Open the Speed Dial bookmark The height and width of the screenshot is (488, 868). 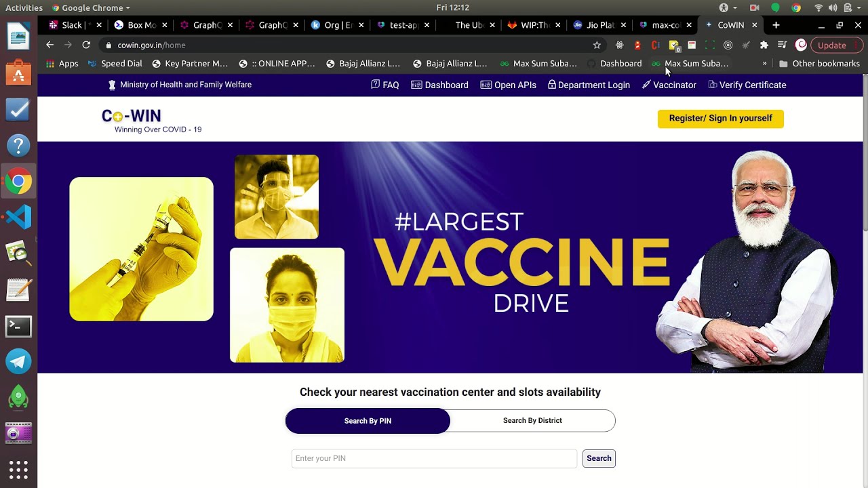115,64
